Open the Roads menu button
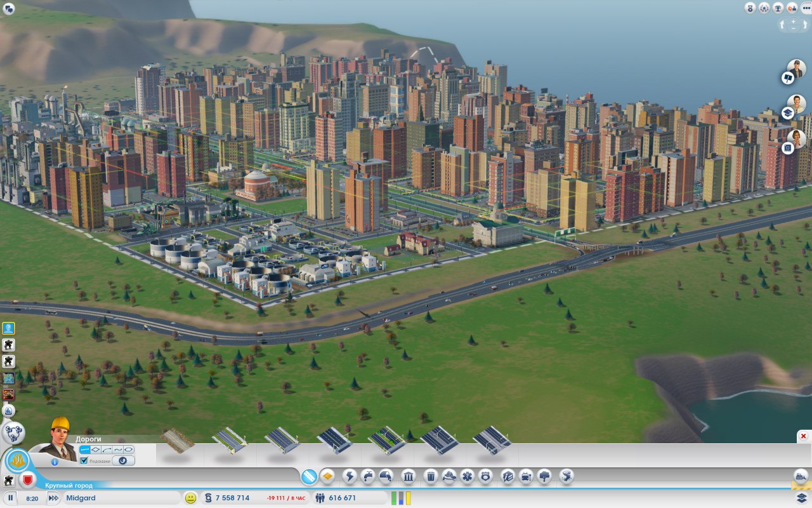Viewport: 812px width, 508px height. coord(309,476)
